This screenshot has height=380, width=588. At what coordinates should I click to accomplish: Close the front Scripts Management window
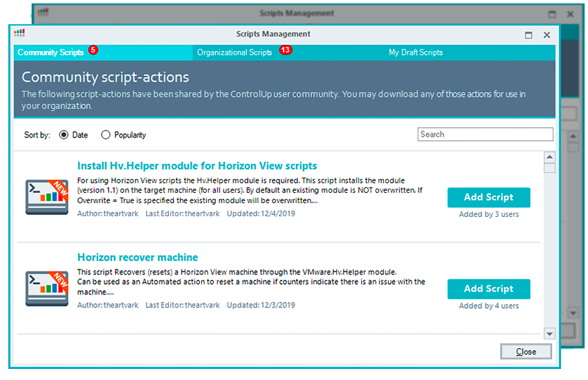tap(546, 35)
